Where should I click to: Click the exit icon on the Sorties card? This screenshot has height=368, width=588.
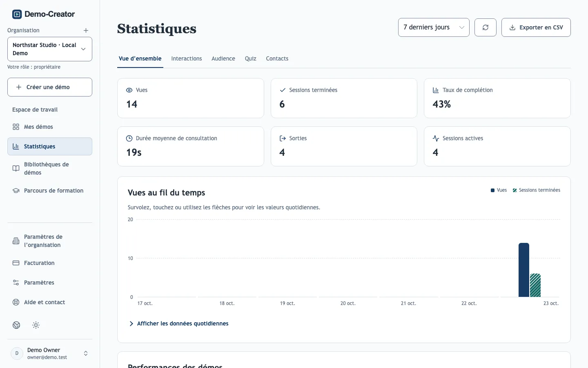click(283, 138)
